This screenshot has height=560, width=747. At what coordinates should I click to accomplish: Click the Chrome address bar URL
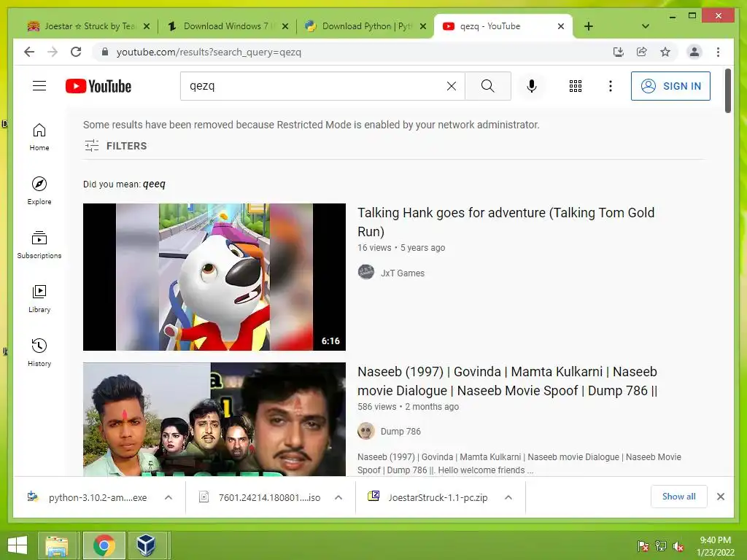click(209, 52)
